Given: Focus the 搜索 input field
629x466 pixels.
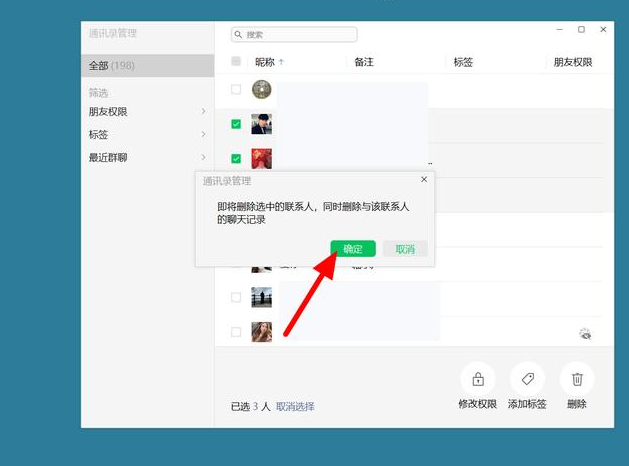Looking at the screenshot, I should (x=298, y=35).
